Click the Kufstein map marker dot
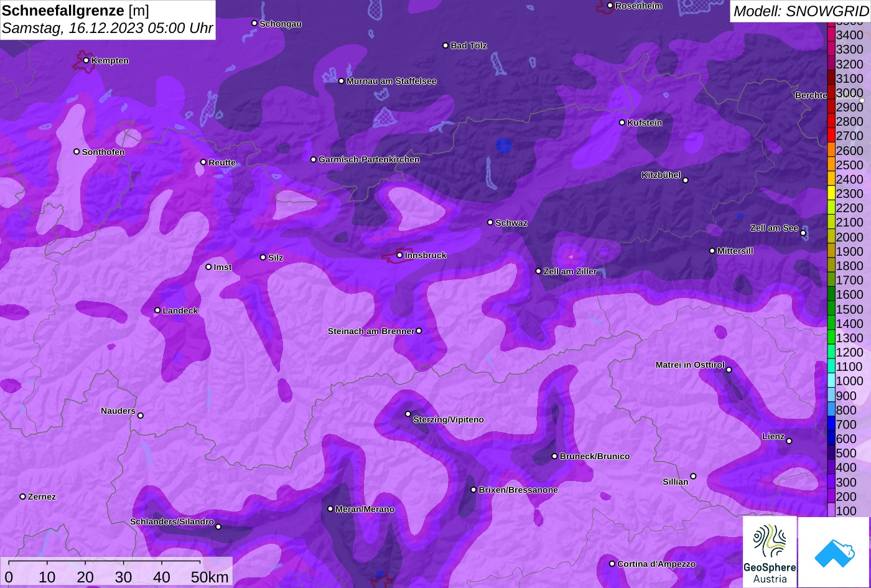 tap(622, 123)
